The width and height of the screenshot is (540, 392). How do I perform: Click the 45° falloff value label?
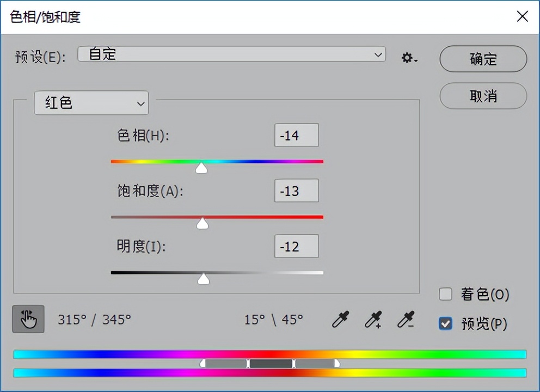click(x=292, y=320)
